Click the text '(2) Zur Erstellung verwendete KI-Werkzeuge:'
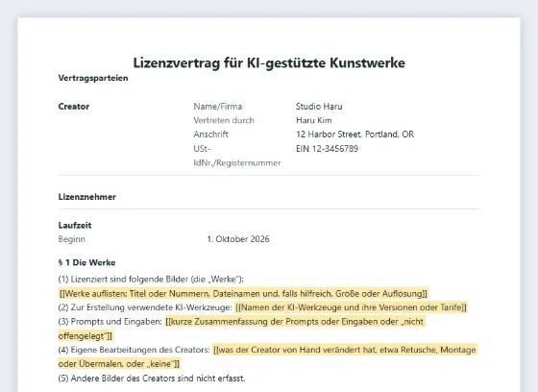The height and width of the screenshot is (392, 538). point(145,307)
